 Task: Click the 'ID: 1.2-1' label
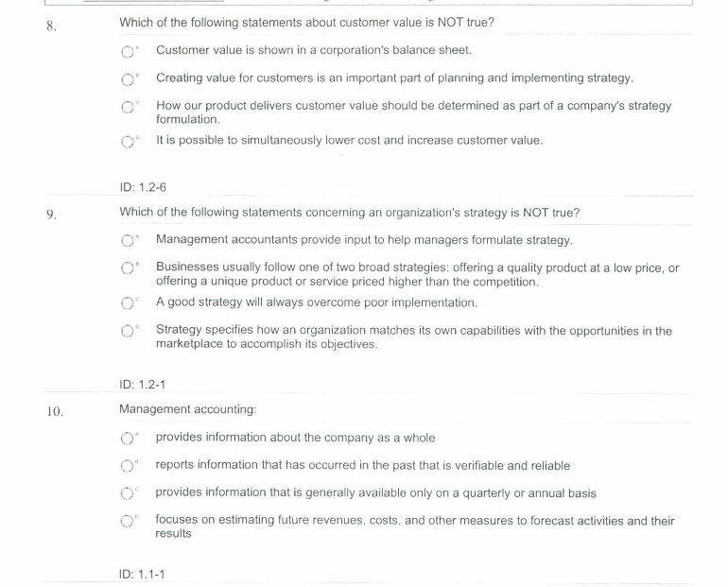[142, 385]
